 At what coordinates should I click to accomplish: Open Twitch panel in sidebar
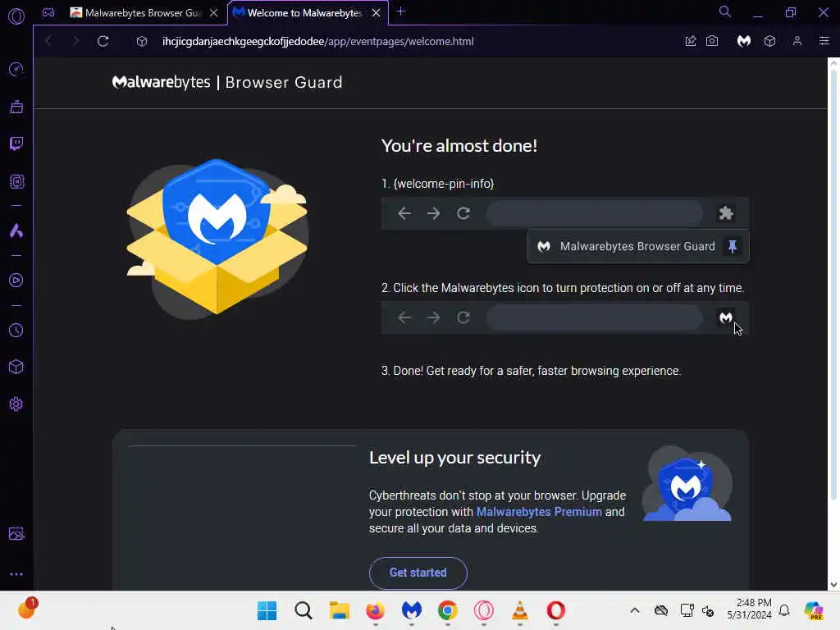coord(16,144)
